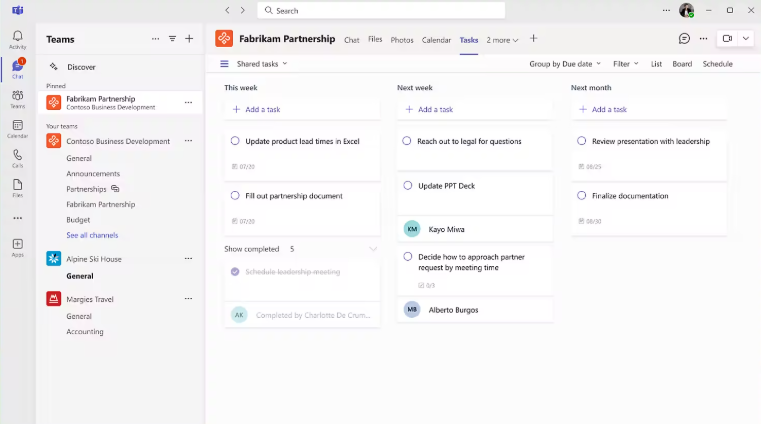Open the Kayo Miwa assignee row
The width and height of the screenshot is (761, 424).
(475, 229)
